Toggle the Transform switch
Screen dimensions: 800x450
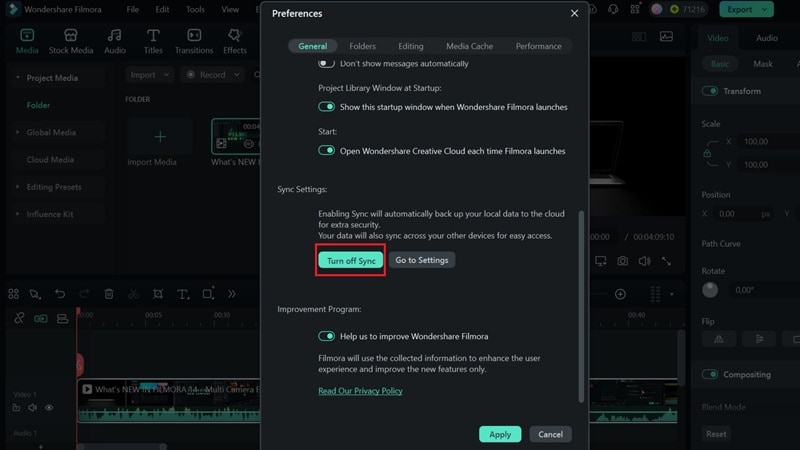710,91
